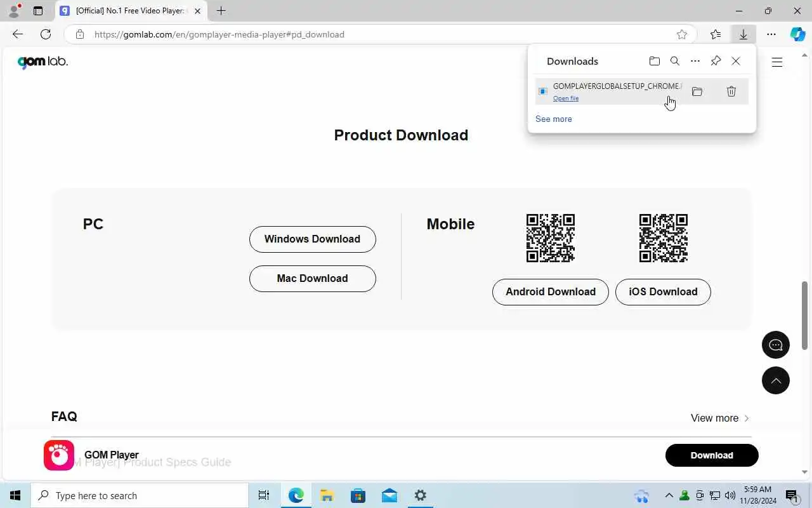Open the tab actions menu icon
812x508 pixels.
(x=38, y=11)
